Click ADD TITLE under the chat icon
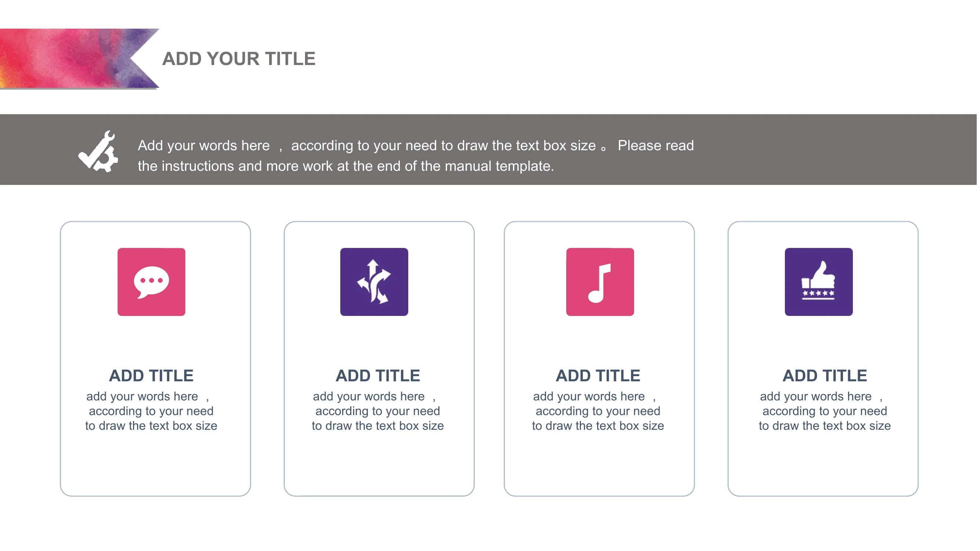This screenshot has height=551, width=980. [151, 376]
